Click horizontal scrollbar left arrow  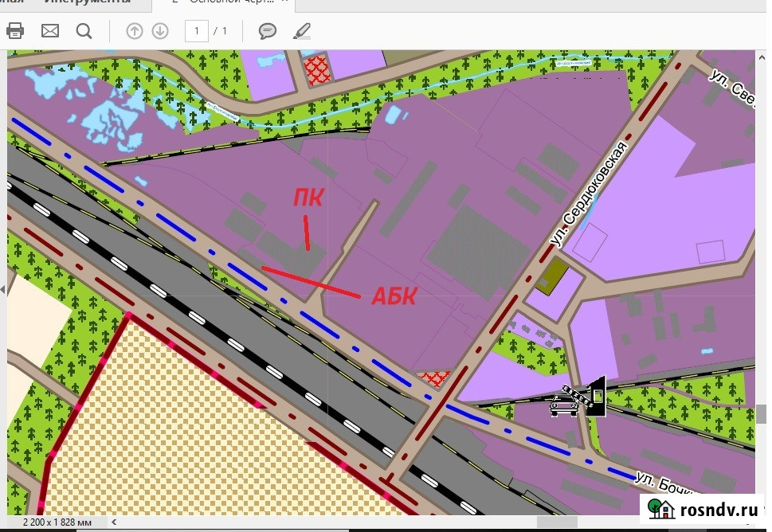[x=114, y=522]
